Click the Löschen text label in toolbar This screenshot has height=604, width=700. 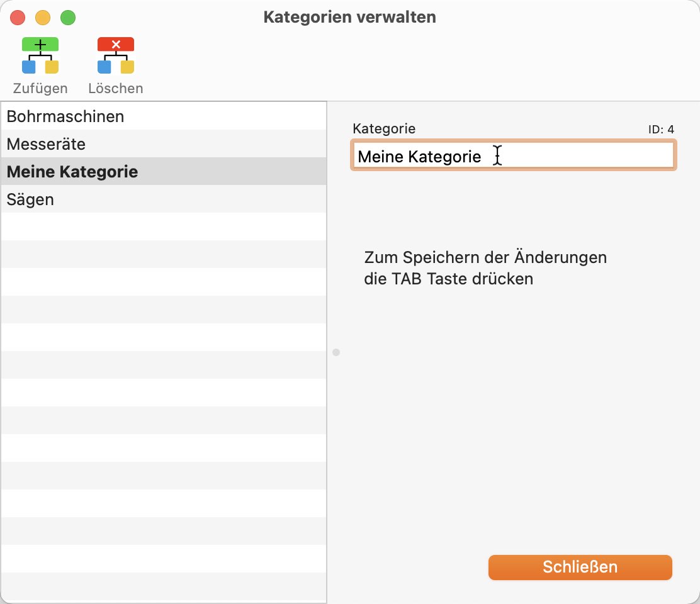point(116,88)
